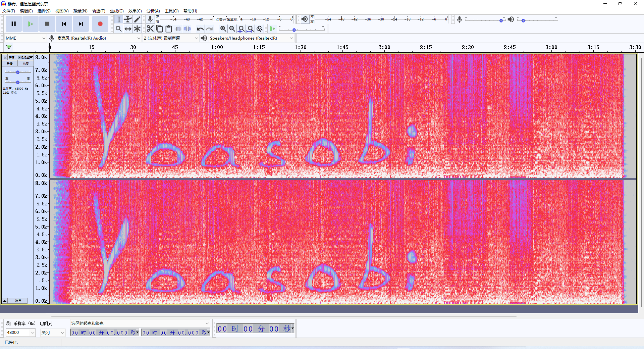This screenshot has height=349, width=644.
Task: Open the 录制声道 channels dropdown
Action: click(171, 38)
